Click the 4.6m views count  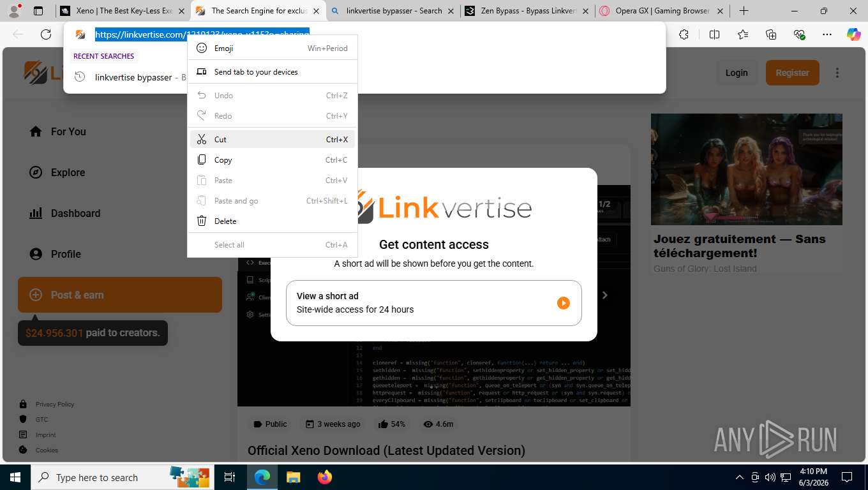pyautogui.click(x=438, y=424)
